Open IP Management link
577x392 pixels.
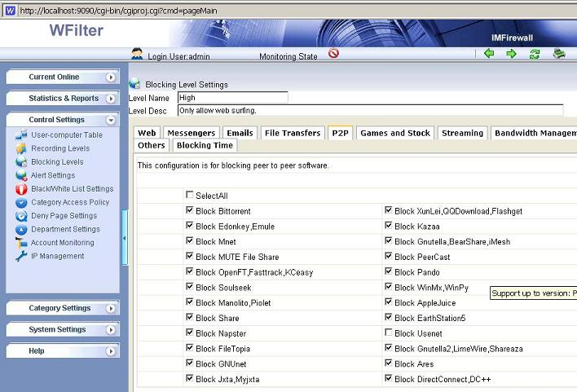tap(57, 256)
